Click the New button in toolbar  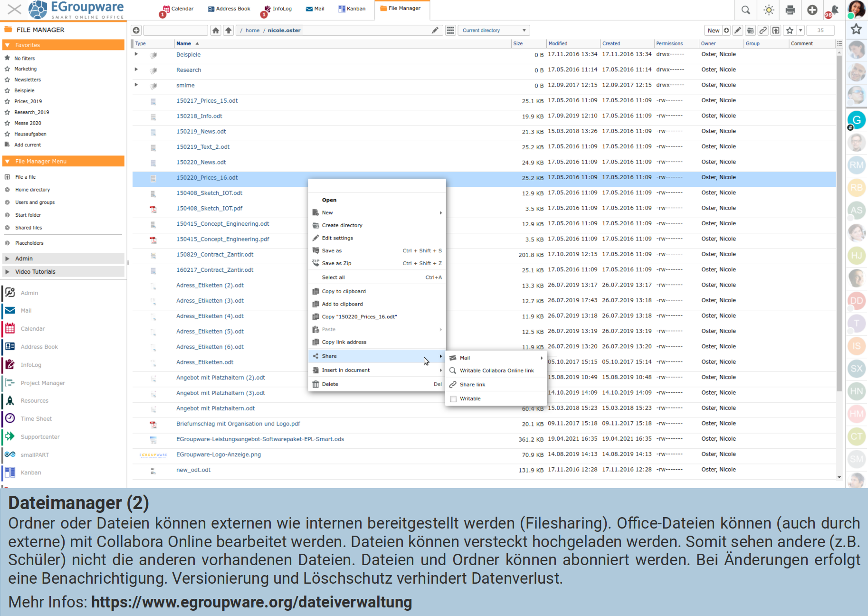[713, 30]
